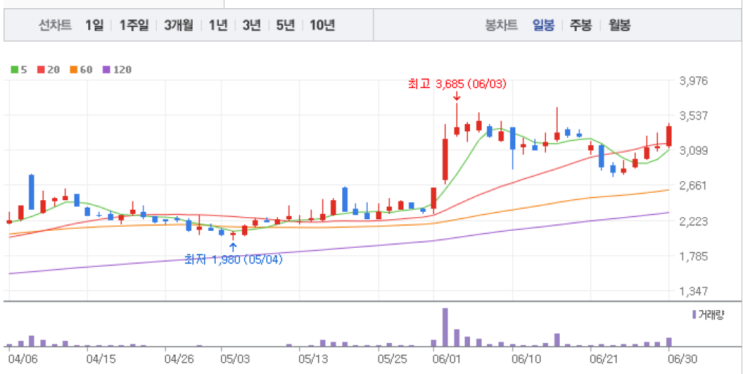Click the 최저 1,980 (05/04) label
Screen dimensions: 743x374
click(x=233, y=260)
